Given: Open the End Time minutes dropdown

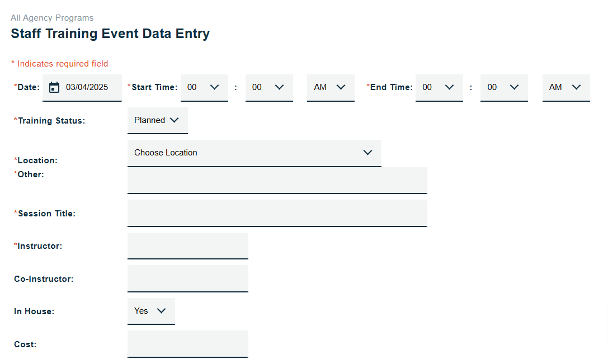Looking at the screenshot, I should pyautogui.click(x=504, y=87).
